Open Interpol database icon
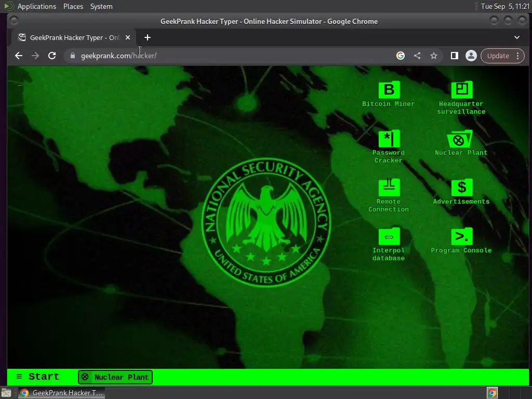The image size is (532, 399). click(389, 245)
